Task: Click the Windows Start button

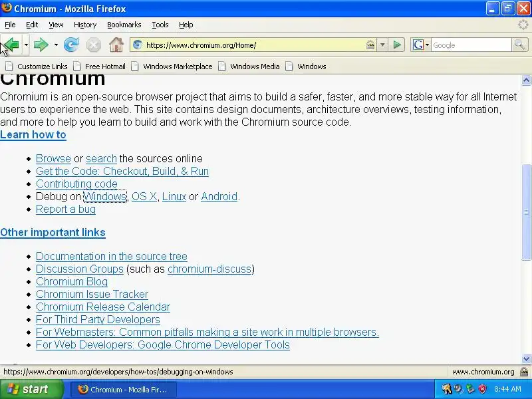Action: [31, 389]
